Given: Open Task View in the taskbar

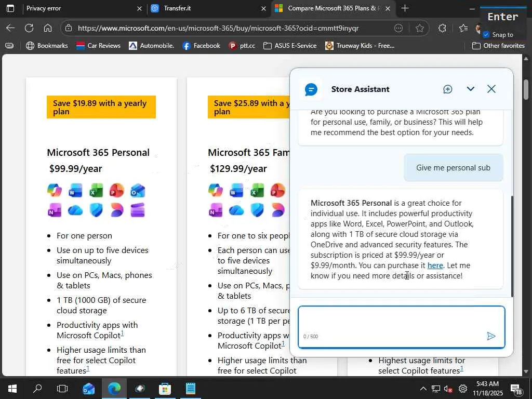Looking at the screenshot, I should click(x=62, y=389).
